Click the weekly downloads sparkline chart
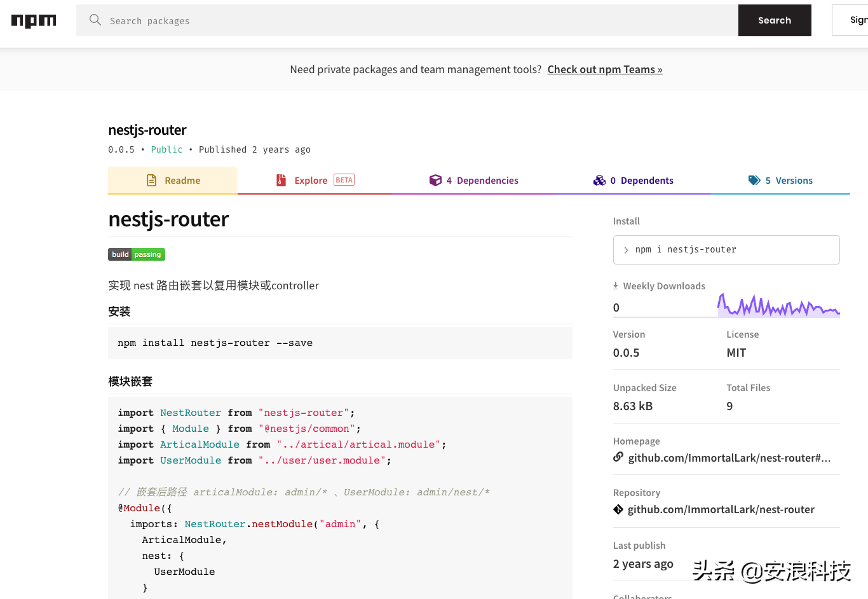Screen dimensions: 868x599 (x=778, y=305)
